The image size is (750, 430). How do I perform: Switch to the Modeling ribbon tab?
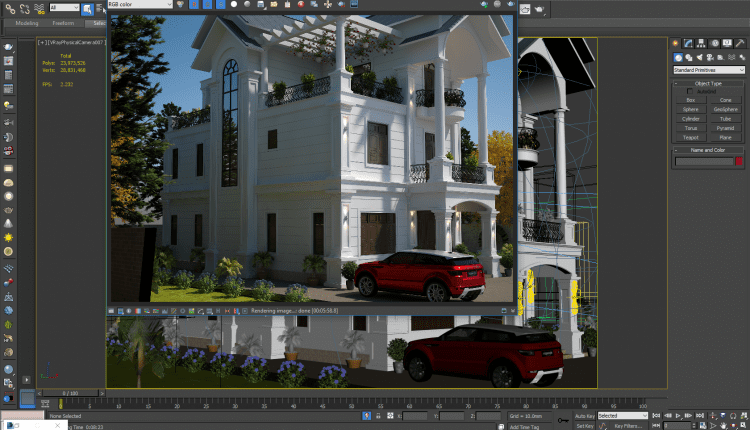coord(26,23)
